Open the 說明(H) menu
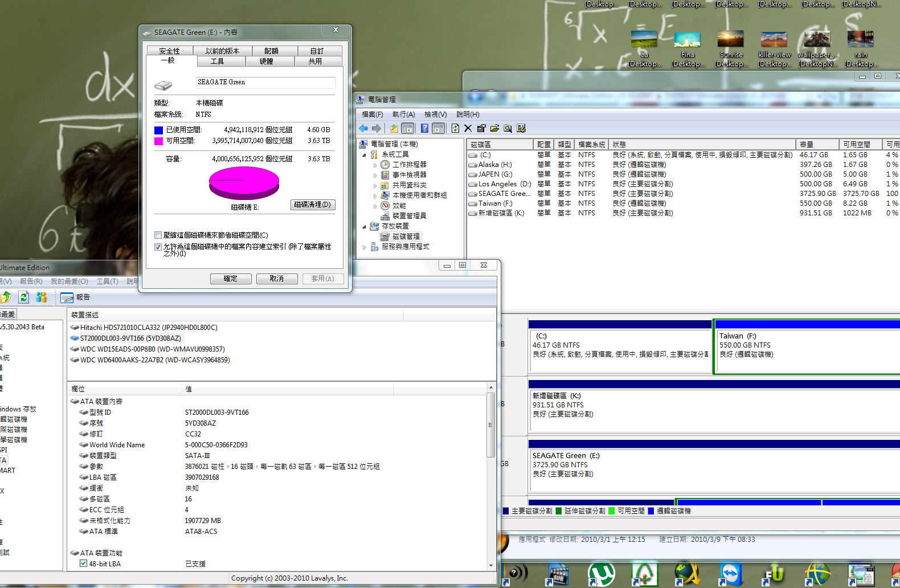Screen dimensions: 900x588 (468, 115)
